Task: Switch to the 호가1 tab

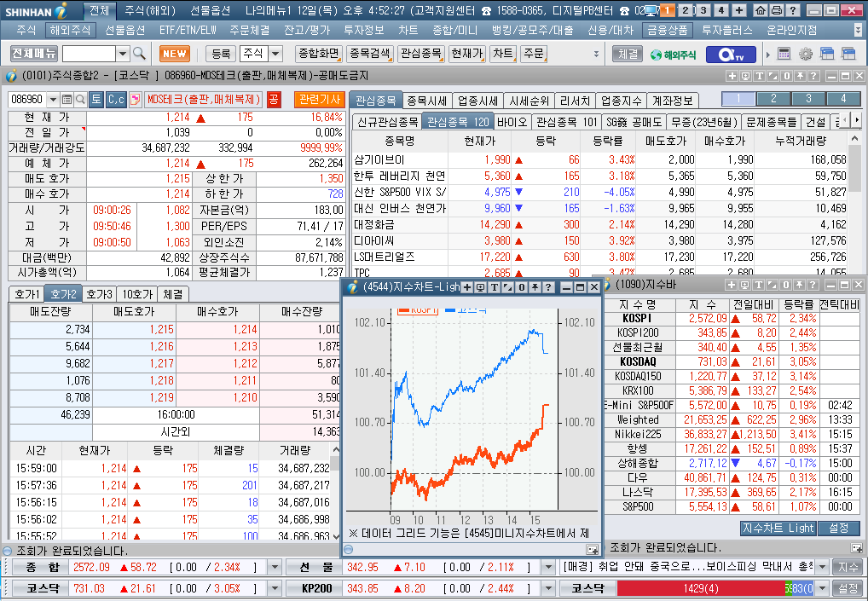Action: 27,294
